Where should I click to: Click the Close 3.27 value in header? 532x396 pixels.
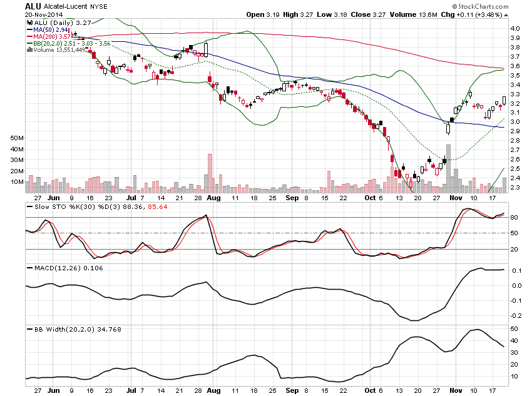pos(368,14)
